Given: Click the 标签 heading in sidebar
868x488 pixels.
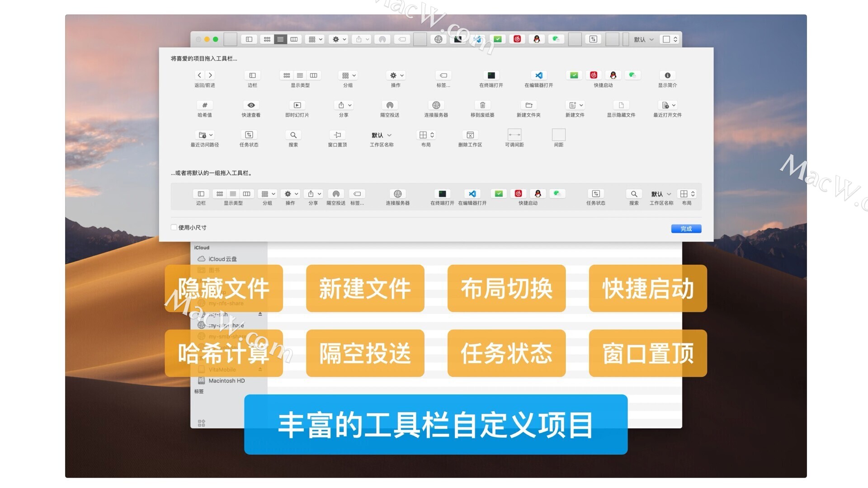Looking at the screenshot, I should click(199, 391).
